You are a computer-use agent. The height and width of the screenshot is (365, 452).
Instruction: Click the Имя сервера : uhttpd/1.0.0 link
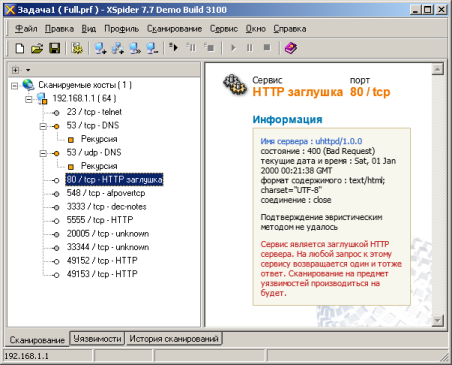click(x=311, y=141)
